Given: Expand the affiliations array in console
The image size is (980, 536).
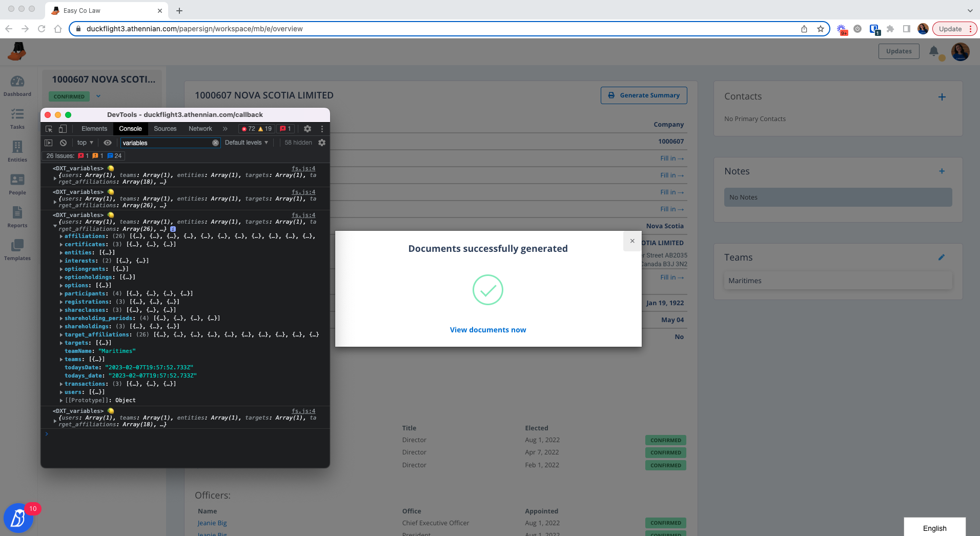Looking at the screenshot, I should pyautogui.click(x=62, y=236).
